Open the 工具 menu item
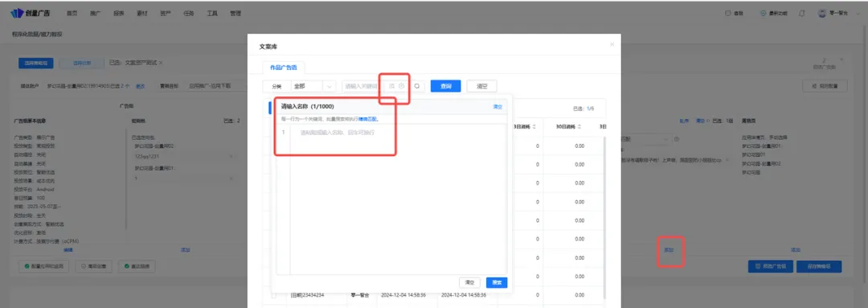Viewport: 868px width, 308px height. 212,14
